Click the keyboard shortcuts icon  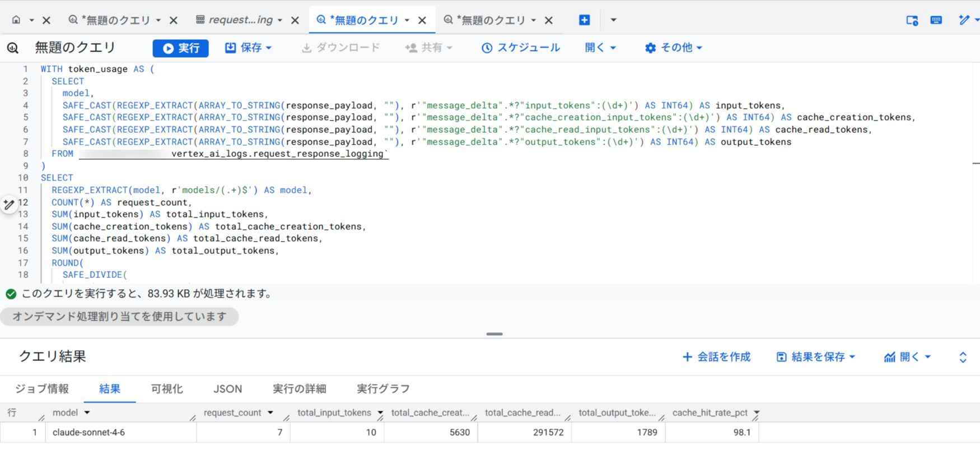936,20
